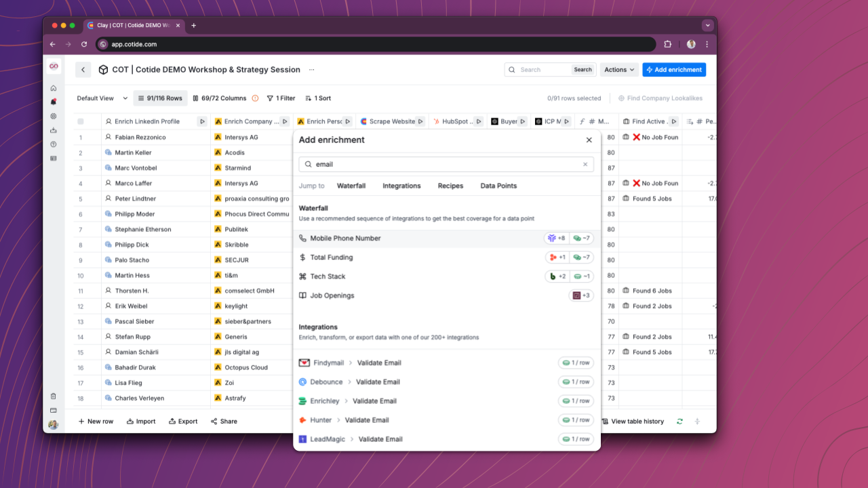
Task: Click the refresh icon near View table history
Action: 679,421
